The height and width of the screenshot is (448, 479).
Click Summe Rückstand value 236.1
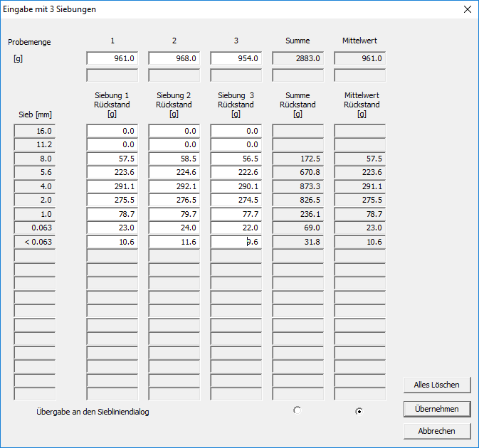tap(298, 214)
